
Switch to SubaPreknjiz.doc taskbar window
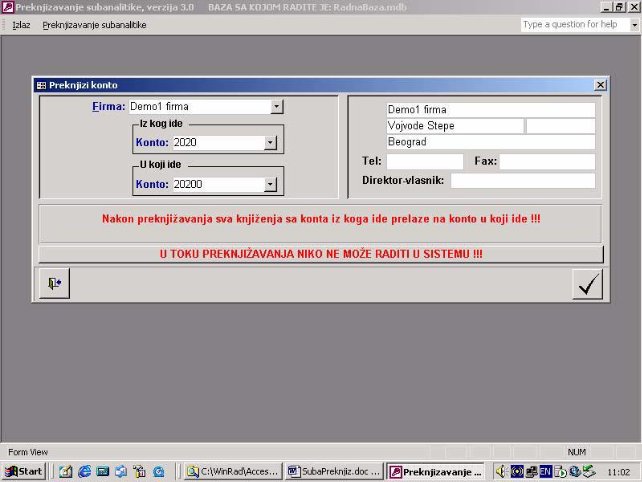tap(333, 471)
